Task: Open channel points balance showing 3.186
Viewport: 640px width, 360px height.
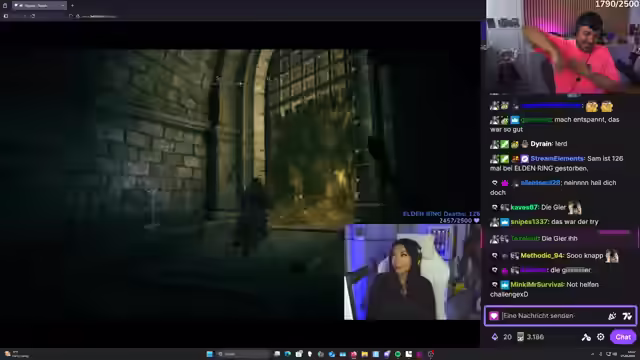Action: tap(530, 337)
